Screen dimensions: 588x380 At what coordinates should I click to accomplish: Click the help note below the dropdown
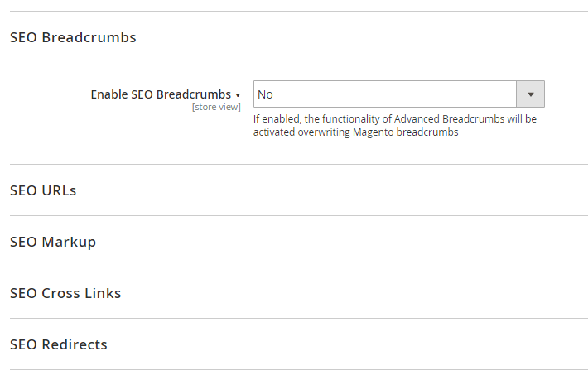point(394,125)
